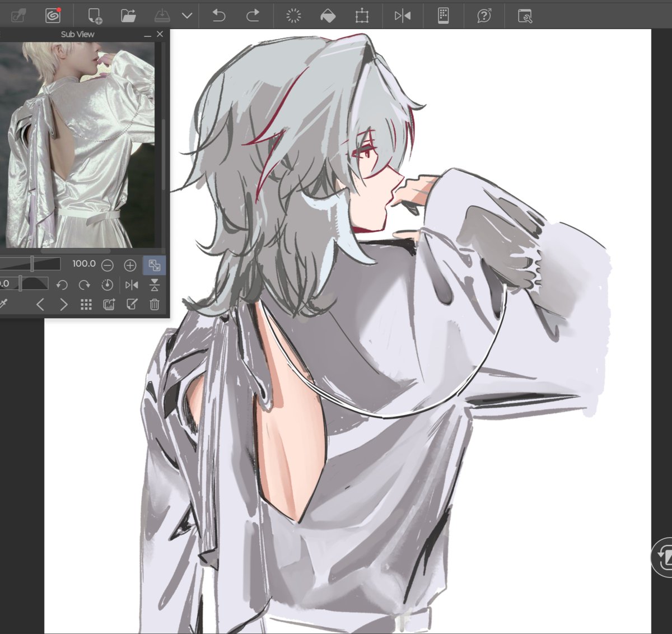Viewport: 672px width, 634px height.
Task: Show previous image in Sub View
Action: click(40, 304)
